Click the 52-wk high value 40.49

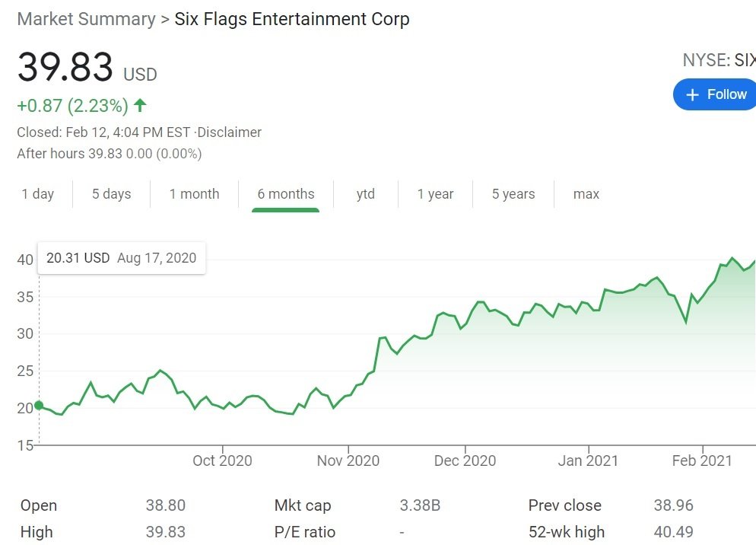coord(674,532)
